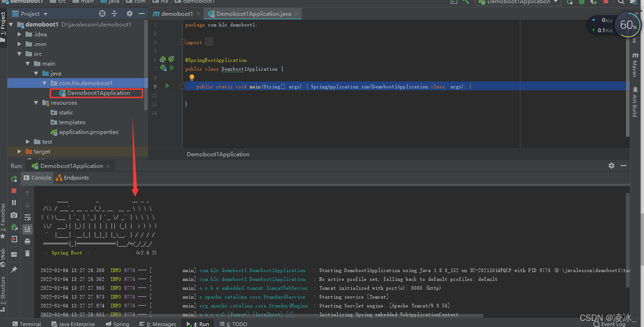
Task: Collapse the src folder in Project tree
Action: pyautogui.click(x=20, y=53)
